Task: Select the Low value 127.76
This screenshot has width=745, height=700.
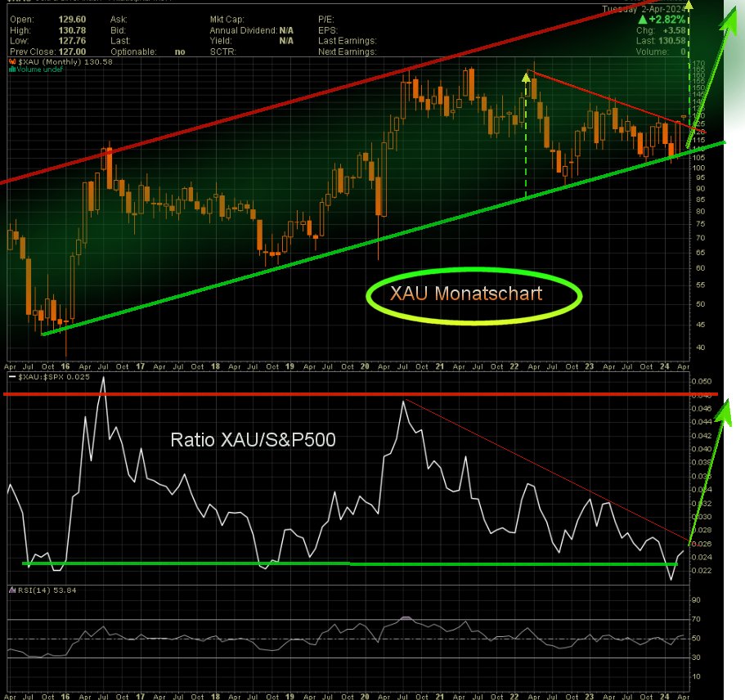Action: point(72,41)
